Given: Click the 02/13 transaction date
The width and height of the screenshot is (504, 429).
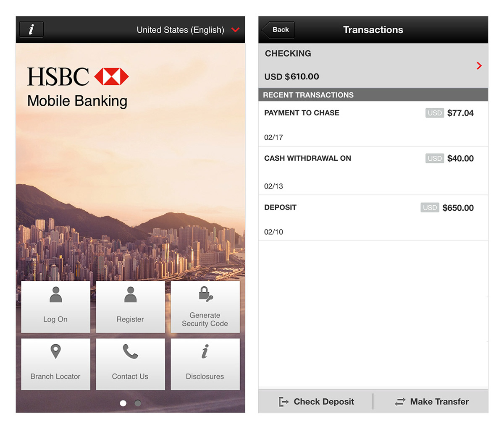Looking at the screenshot, I should point(273,186).
